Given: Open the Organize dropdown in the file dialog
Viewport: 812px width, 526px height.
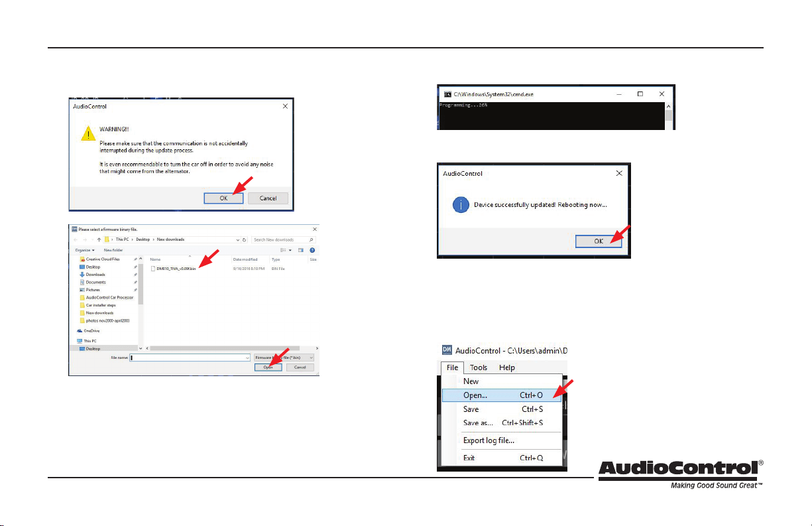Looking at the screenshot, I should pos(85,250).
